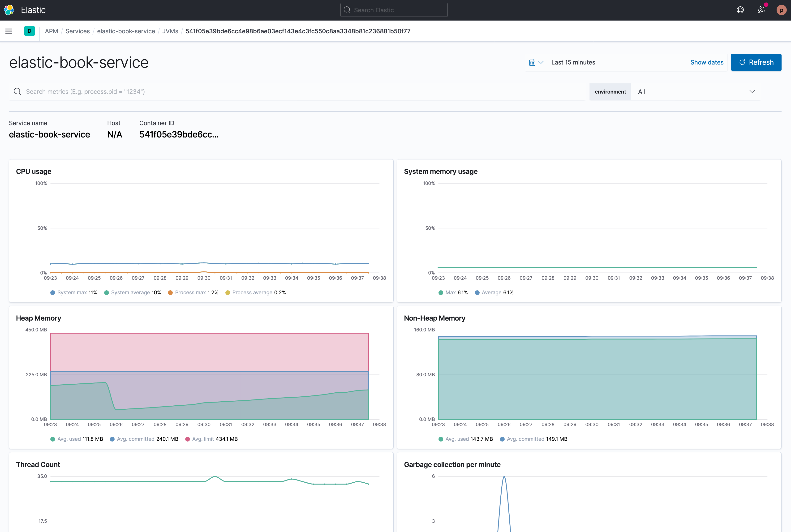Expand the environment All dropdown
The width and height of the screenshot is (791, 532).
[695, 92]
